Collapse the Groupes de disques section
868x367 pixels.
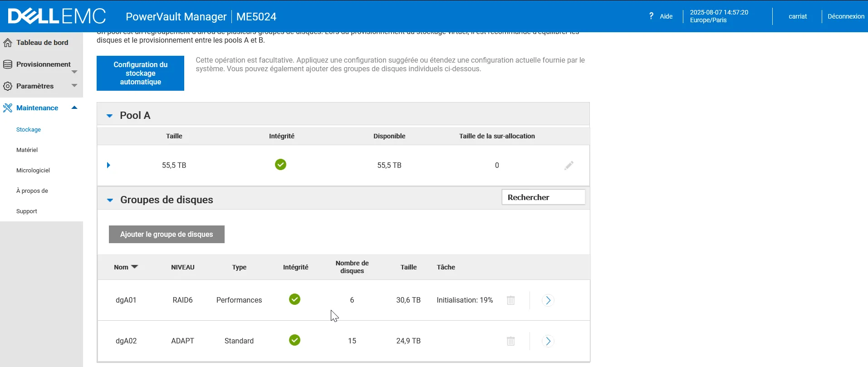click(110, 200)
